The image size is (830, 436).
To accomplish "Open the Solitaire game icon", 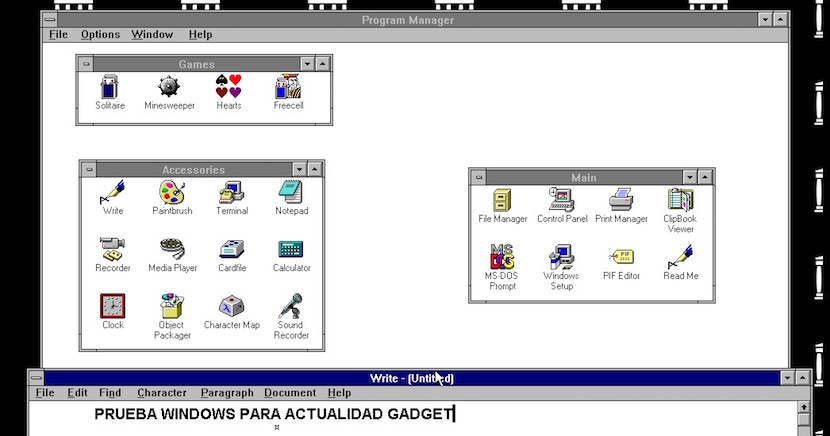I will coord(110,87).
